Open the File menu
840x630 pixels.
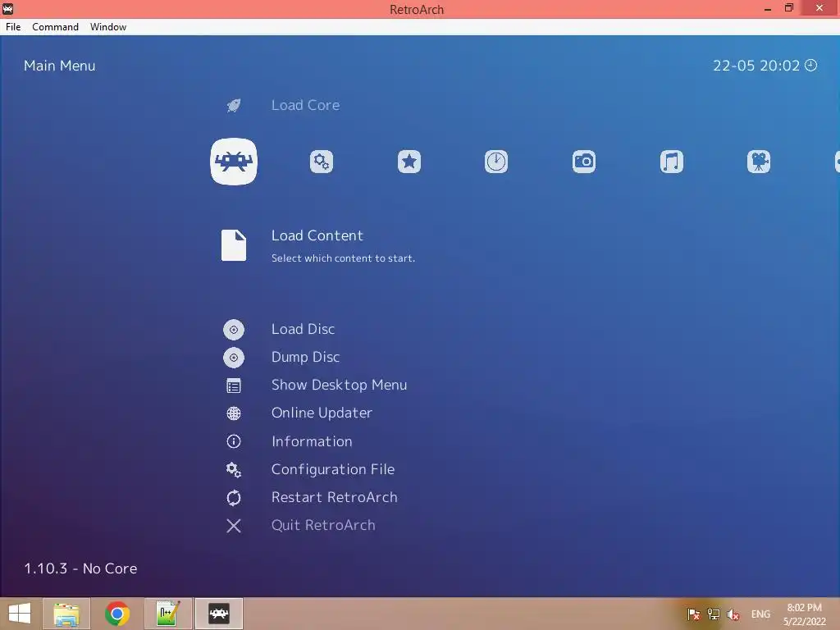point(13,27)
